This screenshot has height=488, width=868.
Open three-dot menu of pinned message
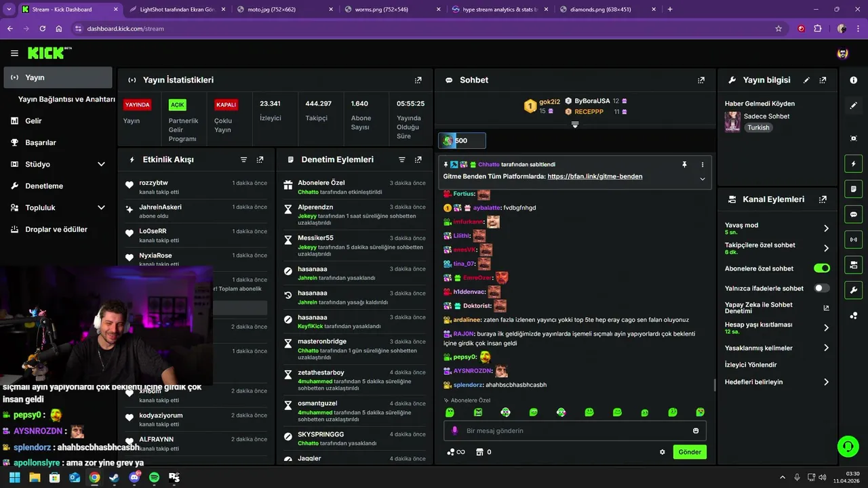(x=702, y=165)
